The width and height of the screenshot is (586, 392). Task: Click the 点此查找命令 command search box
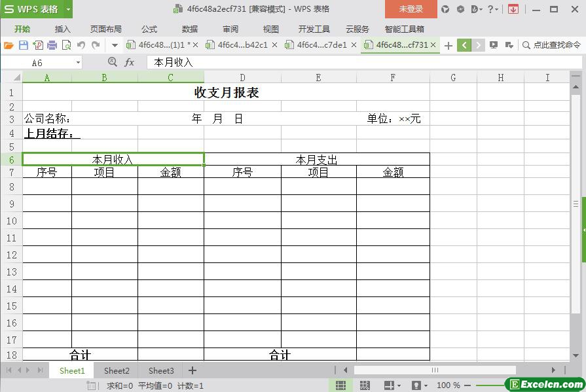tap(551, 45)
